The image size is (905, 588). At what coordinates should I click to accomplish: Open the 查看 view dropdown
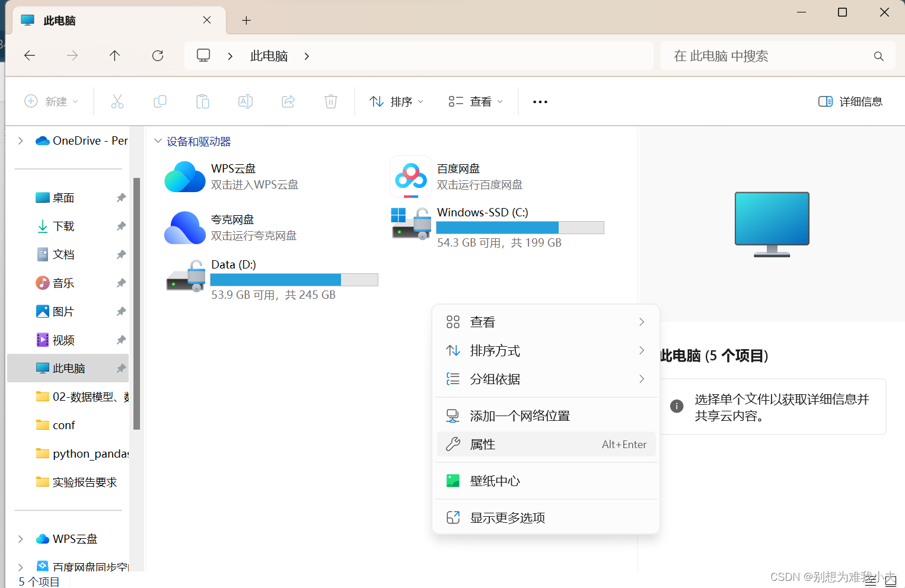(475, 101)
